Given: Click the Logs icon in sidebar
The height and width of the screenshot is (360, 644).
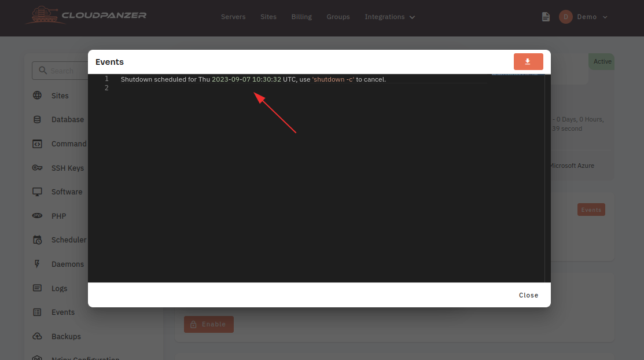Looking at the screenshot, I should (38, 288).
